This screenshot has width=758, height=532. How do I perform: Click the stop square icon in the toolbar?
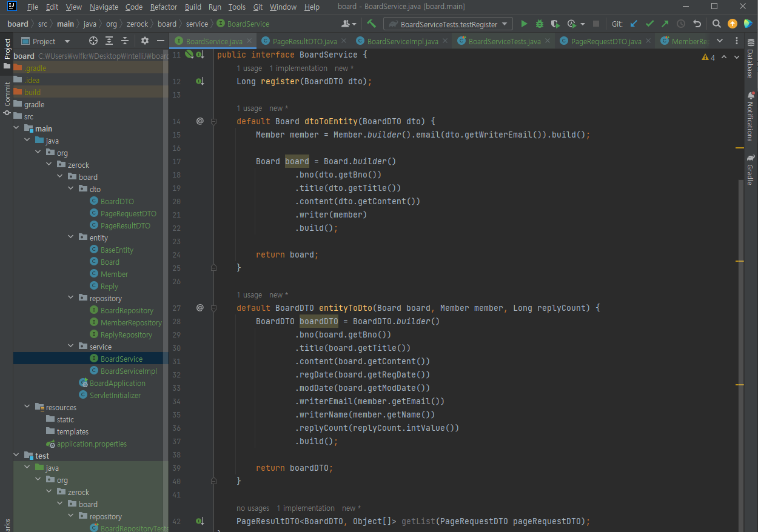pyautogui.click(x=596, y=24)
